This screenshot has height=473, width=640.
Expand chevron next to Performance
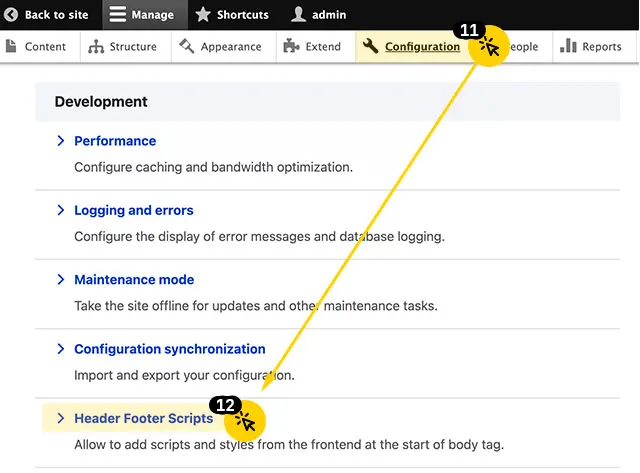click(x=61, y=141)
